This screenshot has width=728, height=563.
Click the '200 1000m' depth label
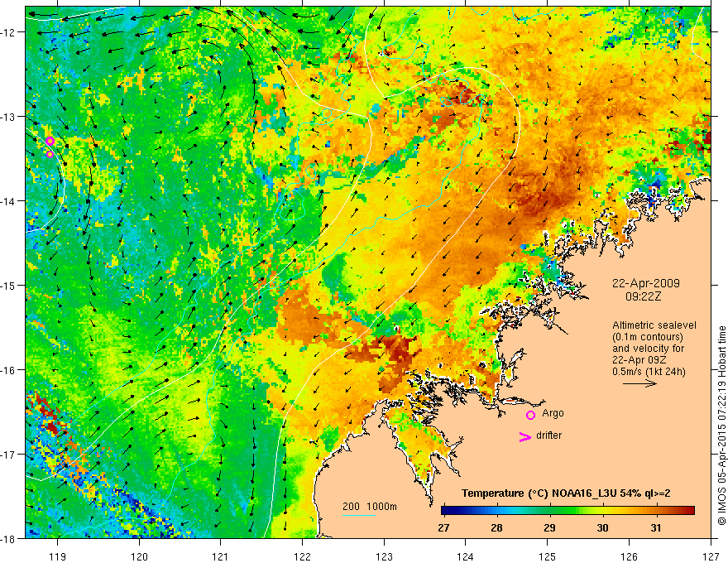370,507
